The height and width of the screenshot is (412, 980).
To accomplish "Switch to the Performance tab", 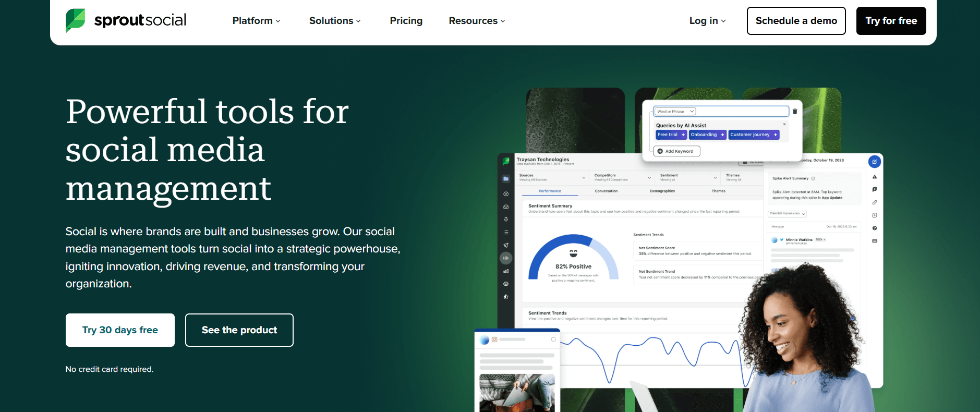I will (550, 191).
